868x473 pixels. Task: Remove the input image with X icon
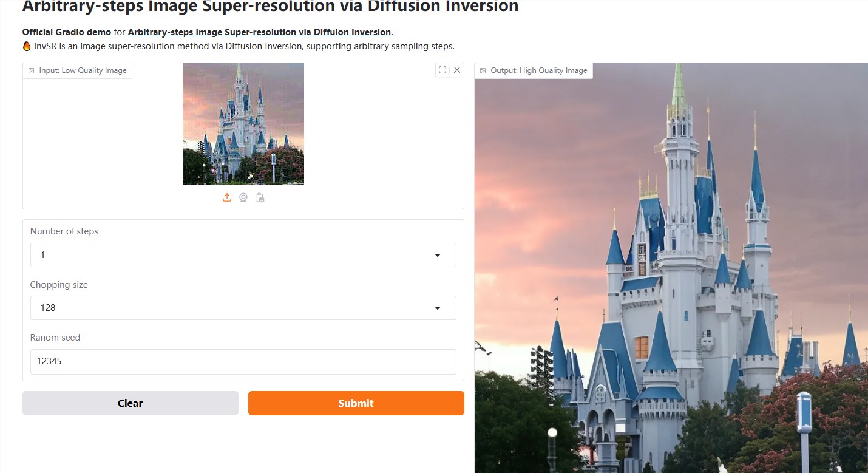pos(457,70)
